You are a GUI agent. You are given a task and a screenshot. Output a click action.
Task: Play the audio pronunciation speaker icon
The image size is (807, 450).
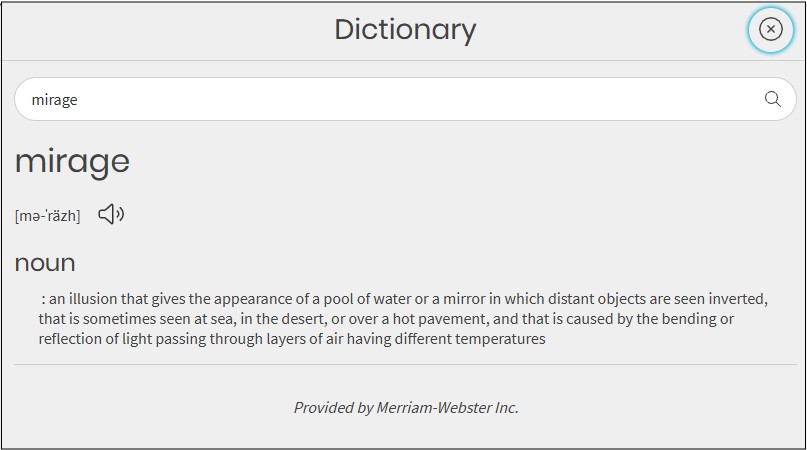pos(111,214)
